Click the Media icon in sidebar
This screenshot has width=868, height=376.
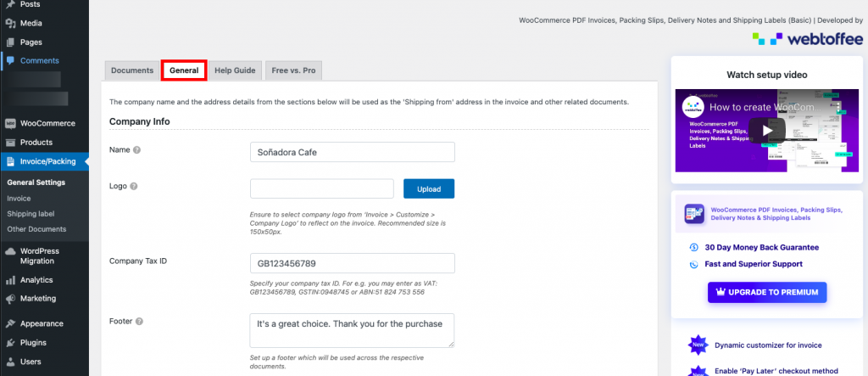[x=10, y=23]
